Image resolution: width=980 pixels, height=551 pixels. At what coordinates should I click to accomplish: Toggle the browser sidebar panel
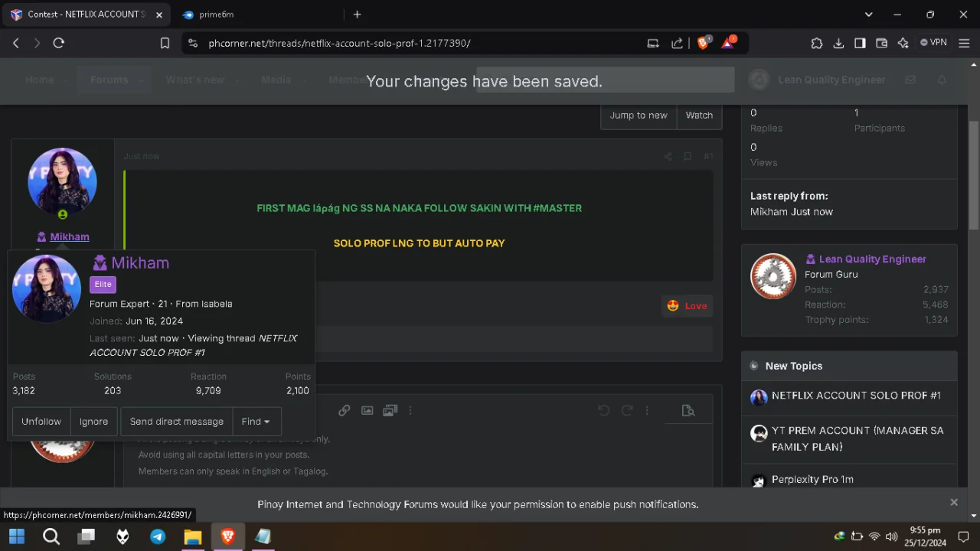[x=860, y=44]
